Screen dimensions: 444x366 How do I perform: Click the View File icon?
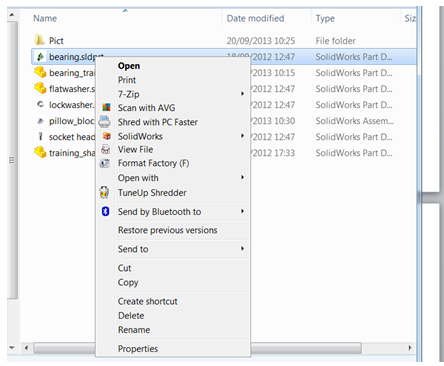click(x=105, y=149)
